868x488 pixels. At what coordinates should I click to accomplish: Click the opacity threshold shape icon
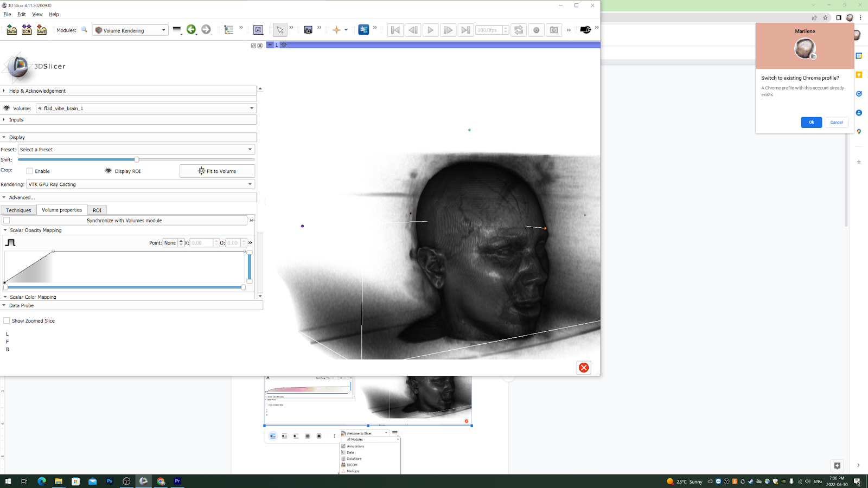click(10, 242)
